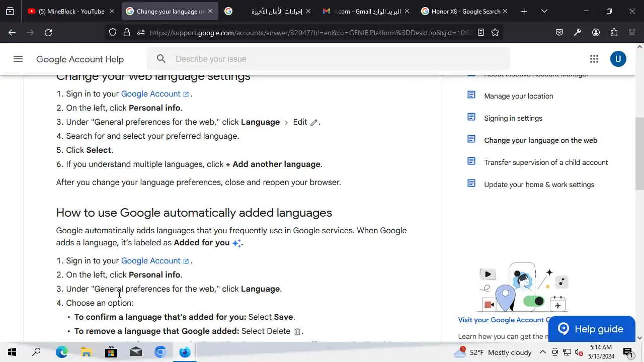The width and height of the screenshot is (644, 362).
Task: Open the Google apps grid
Action: 594,59
